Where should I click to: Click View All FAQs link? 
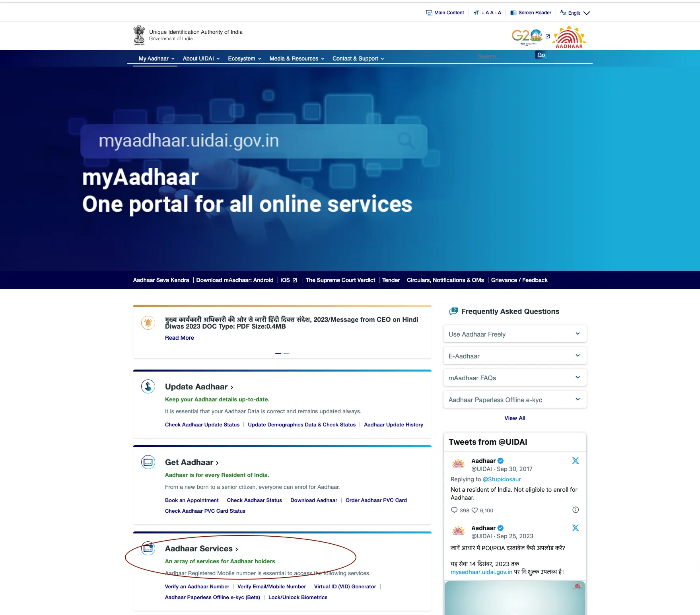click(x=515, y=418)
